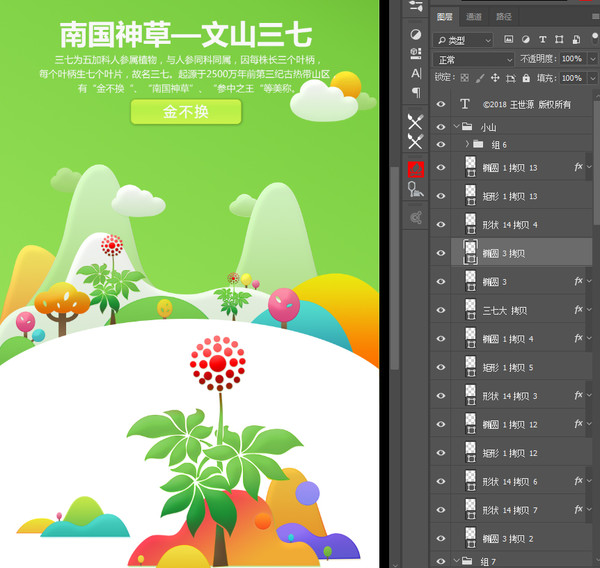
Task: Click the folder icon of 组 6 group
Action: pos(478,144)
